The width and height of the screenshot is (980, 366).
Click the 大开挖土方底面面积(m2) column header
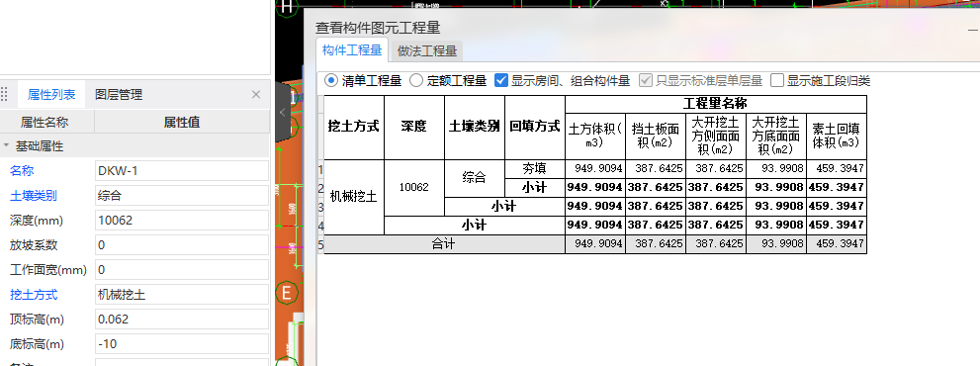coord(776,136)
